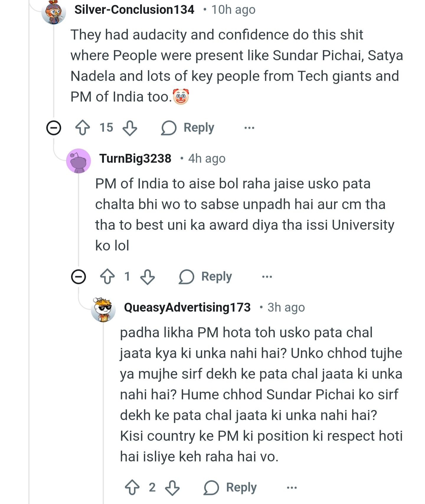425x504 pixels.
Task: Click TurnBig3238's purple avatar
Action: click(79, 161)
